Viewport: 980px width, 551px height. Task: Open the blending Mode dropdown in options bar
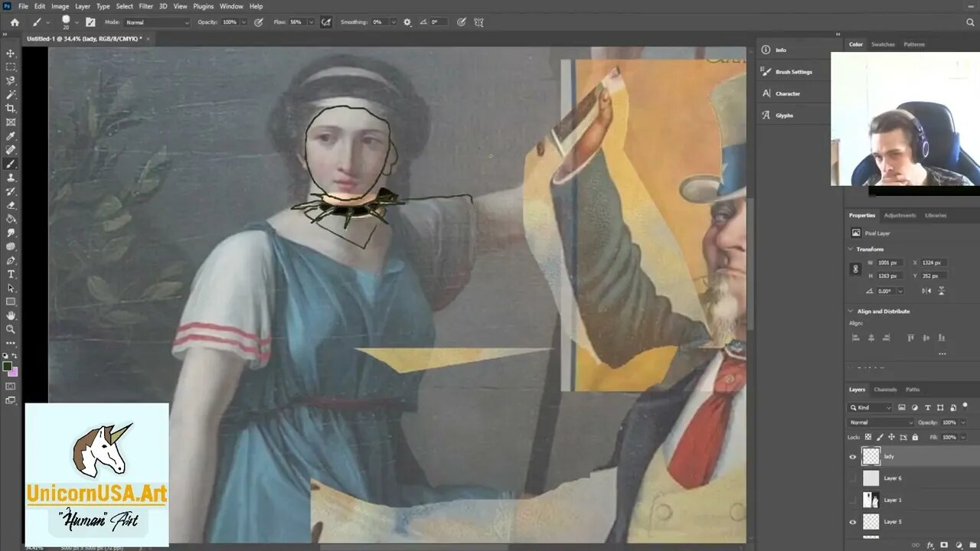pos(157,22)
